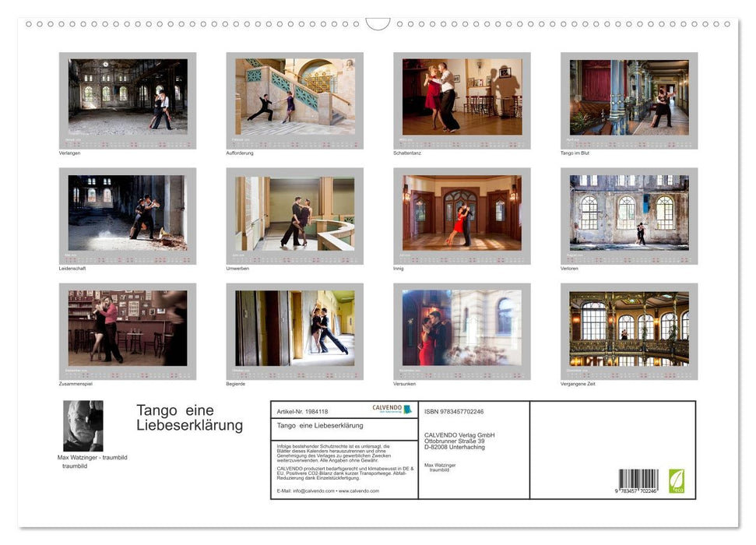Click the Tango im Blut image
756x545 pixels.
[x=629, y=97]
